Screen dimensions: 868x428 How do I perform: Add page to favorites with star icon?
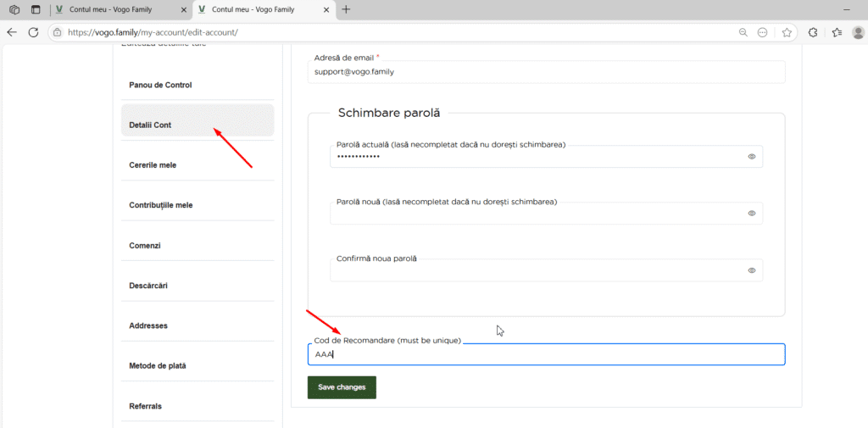[787, 32]
